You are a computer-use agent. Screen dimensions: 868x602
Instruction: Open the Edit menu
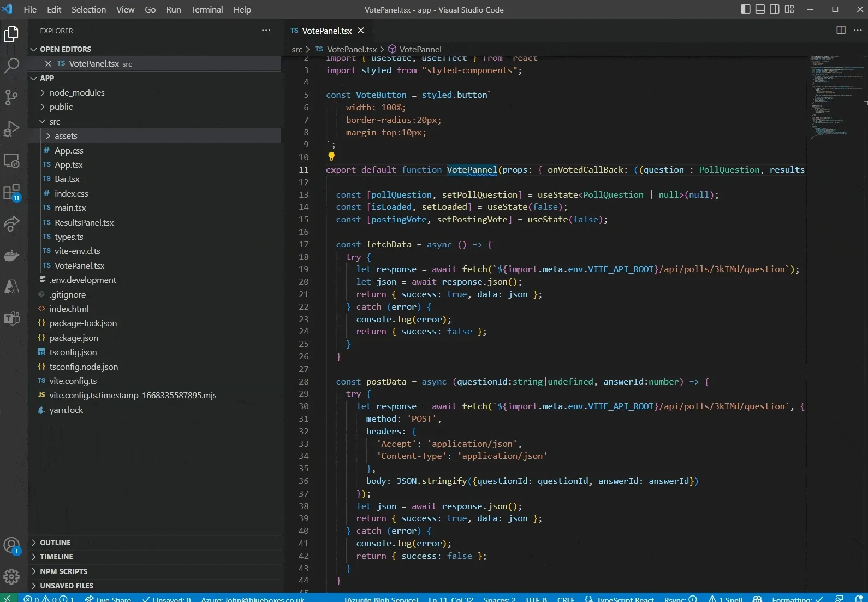tap(54, 9)
